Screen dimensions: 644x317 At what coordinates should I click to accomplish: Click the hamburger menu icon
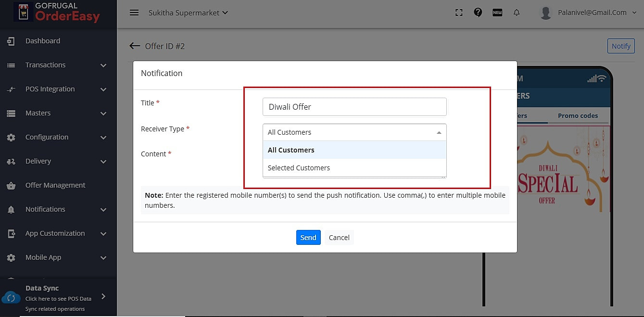pos(134,13)
